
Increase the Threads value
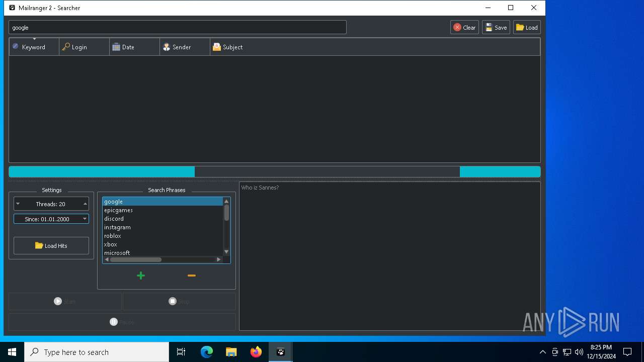tap(85, 204)
